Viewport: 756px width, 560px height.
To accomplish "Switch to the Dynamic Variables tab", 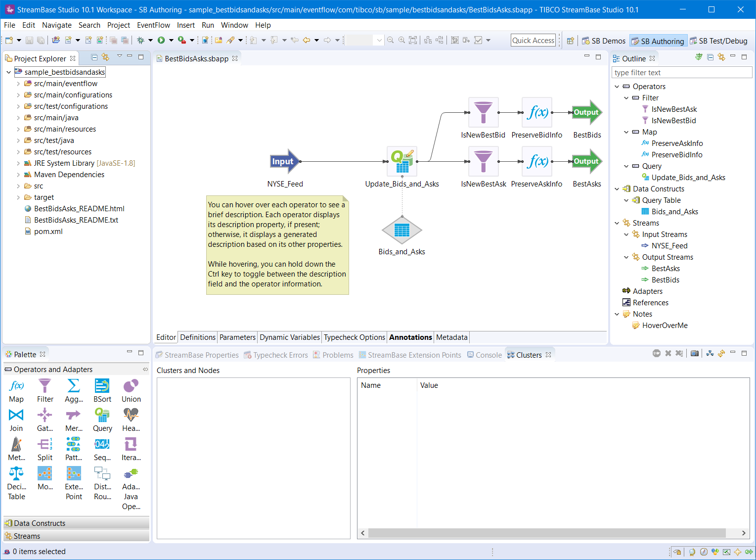I will (x=290, y=337).
